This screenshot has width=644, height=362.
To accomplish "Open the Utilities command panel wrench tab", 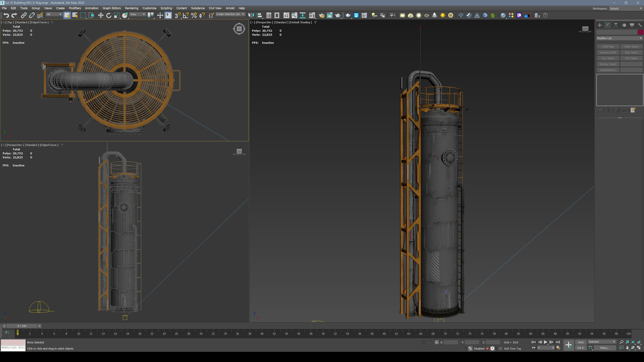I will (x=640, y=25).
